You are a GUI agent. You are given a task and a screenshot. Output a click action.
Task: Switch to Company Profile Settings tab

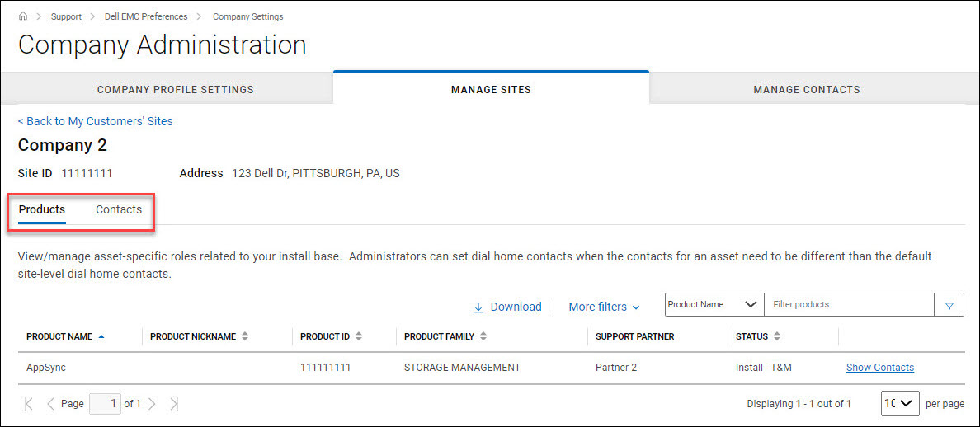175,89
